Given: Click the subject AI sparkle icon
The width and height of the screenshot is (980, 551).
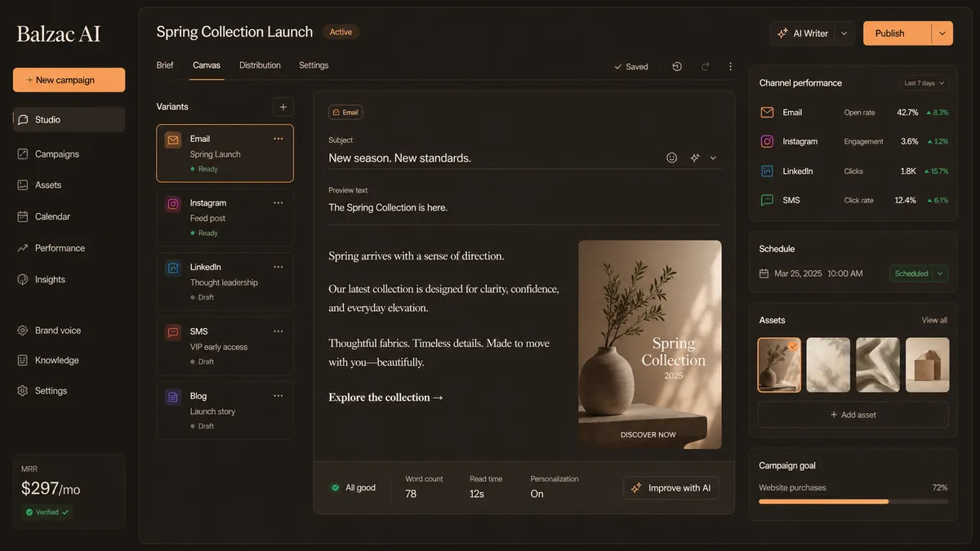Looking at the screenshot, I should (695, 158).
